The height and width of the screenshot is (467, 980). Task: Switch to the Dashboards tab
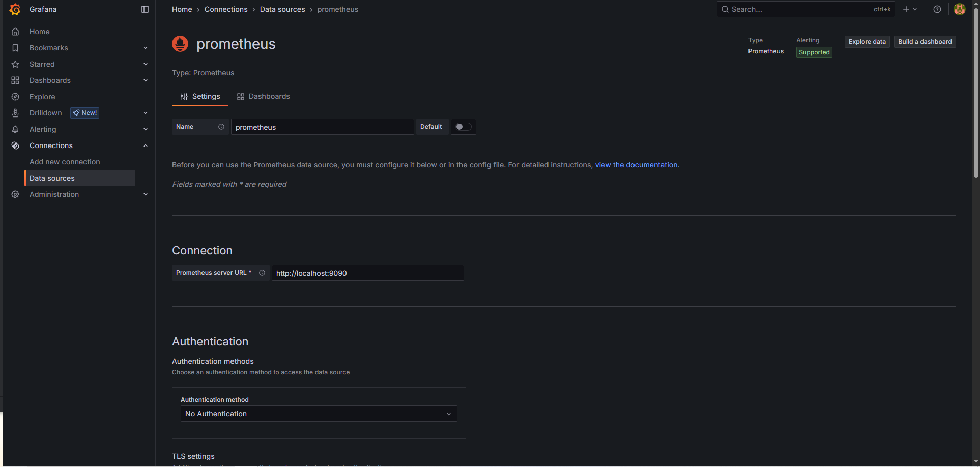coord(263,96)
